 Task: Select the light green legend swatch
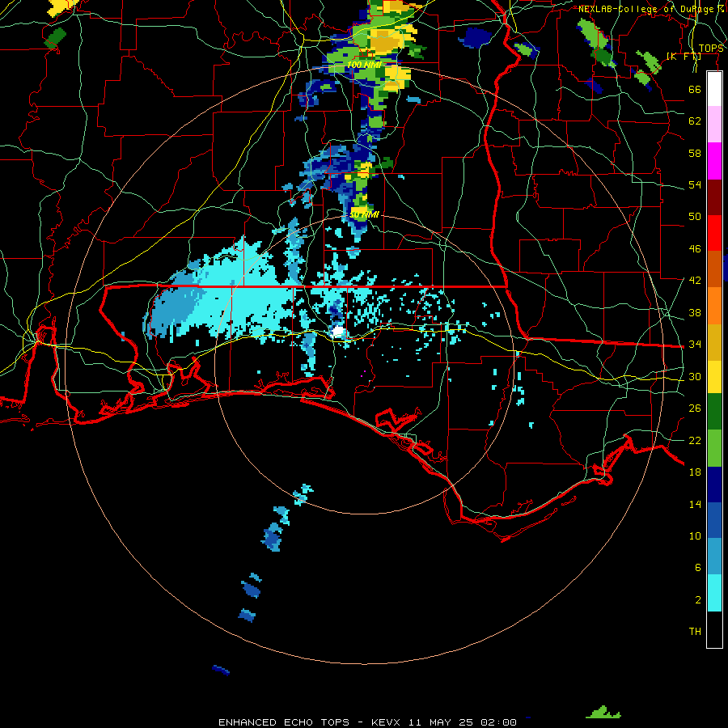tap(714, 448)
